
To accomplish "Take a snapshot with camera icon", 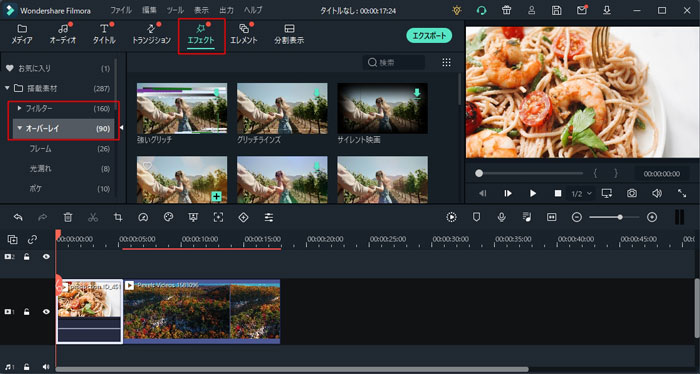I will [x=631, y=193].
